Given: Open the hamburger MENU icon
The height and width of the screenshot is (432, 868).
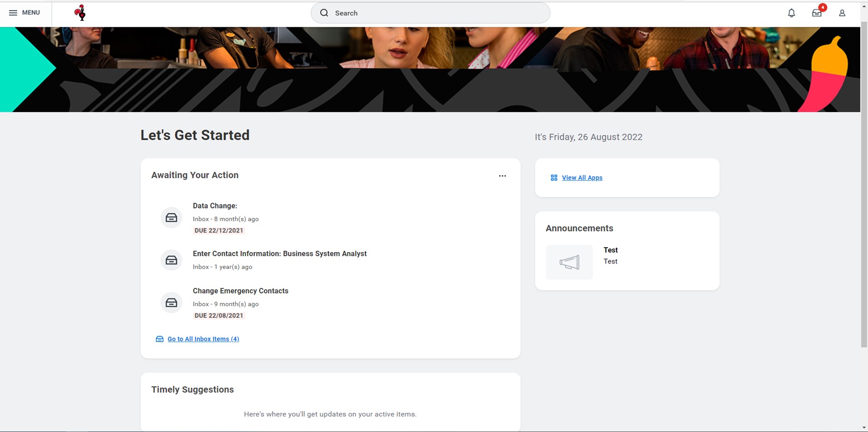Looking at the screenshot, I should click(x=13, y=13).
